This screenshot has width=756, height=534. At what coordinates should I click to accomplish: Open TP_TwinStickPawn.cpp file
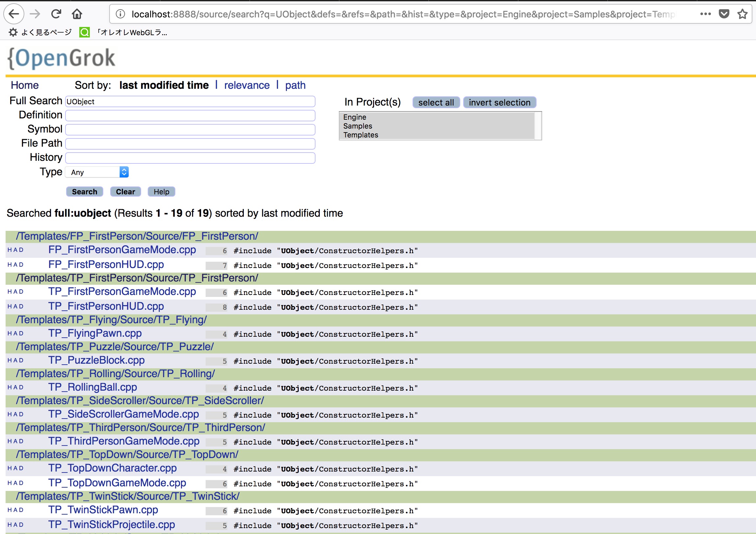pyautogui.click(x=103, y=510)
